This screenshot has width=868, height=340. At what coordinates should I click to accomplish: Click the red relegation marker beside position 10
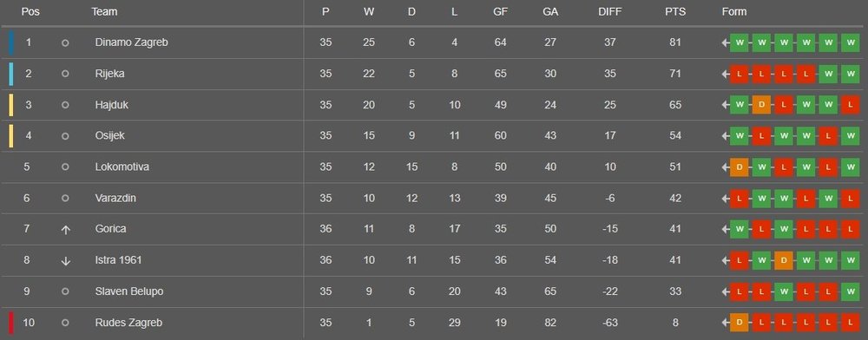tap(11, 323)
